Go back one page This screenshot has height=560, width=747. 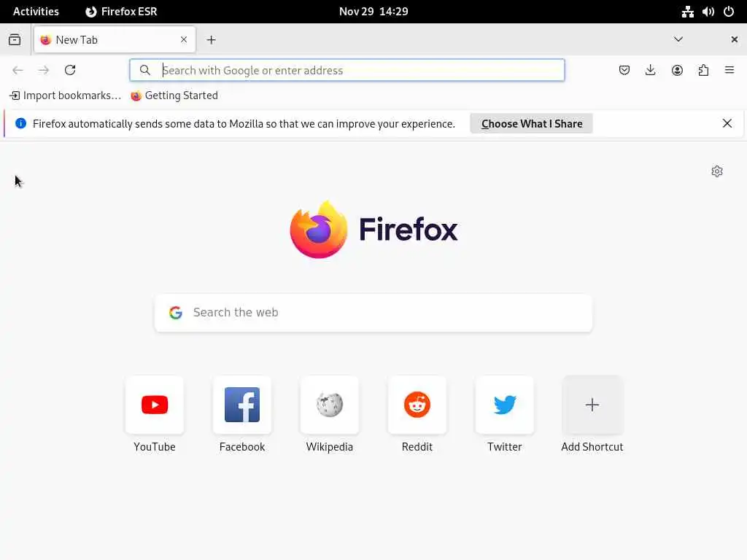click(18, 70)
